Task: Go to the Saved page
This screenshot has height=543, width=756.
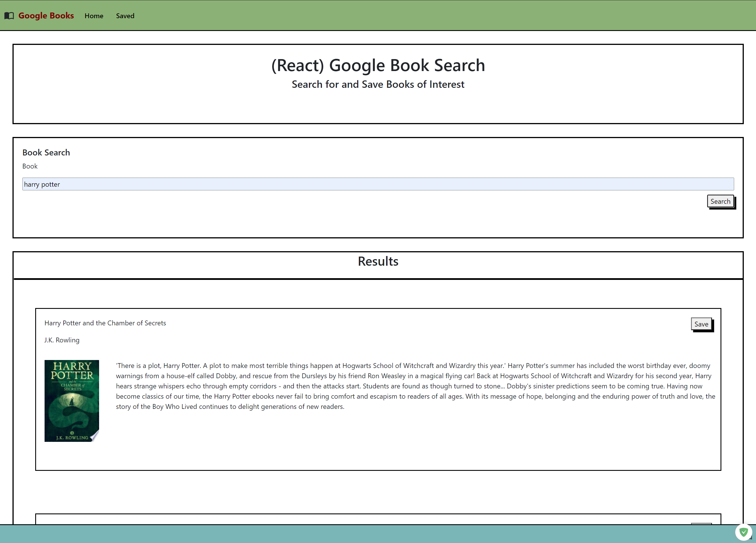Action: (125, 16)
